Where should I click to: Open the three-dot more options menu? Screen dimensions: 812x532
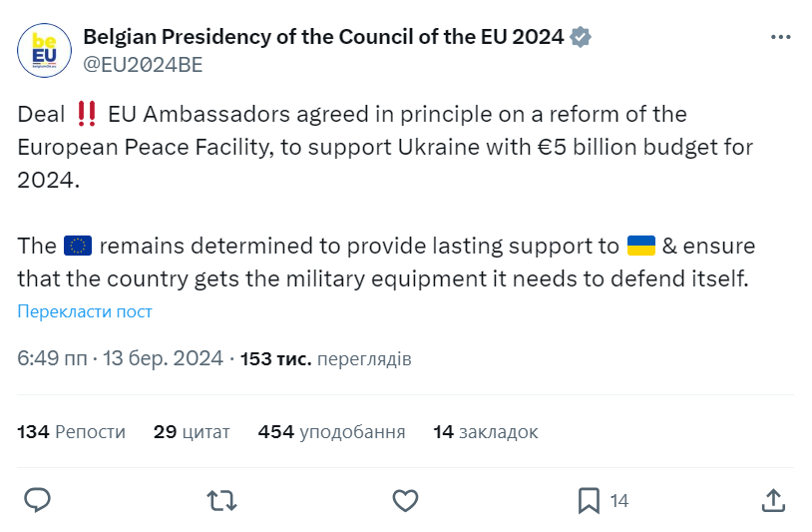pos(781,37)
